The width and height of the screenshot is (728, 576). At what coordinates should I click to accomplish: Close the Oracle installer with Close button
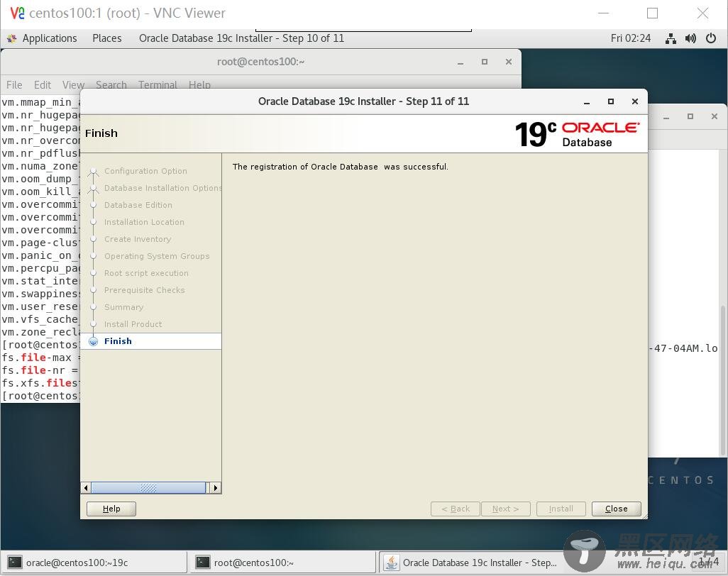(616, 509)
